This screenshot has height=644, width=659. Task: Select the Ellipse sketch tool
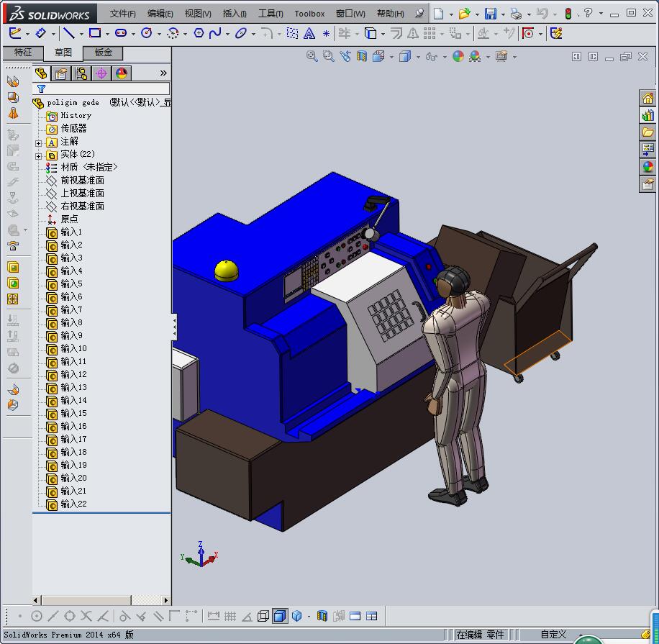coord(241,33)
